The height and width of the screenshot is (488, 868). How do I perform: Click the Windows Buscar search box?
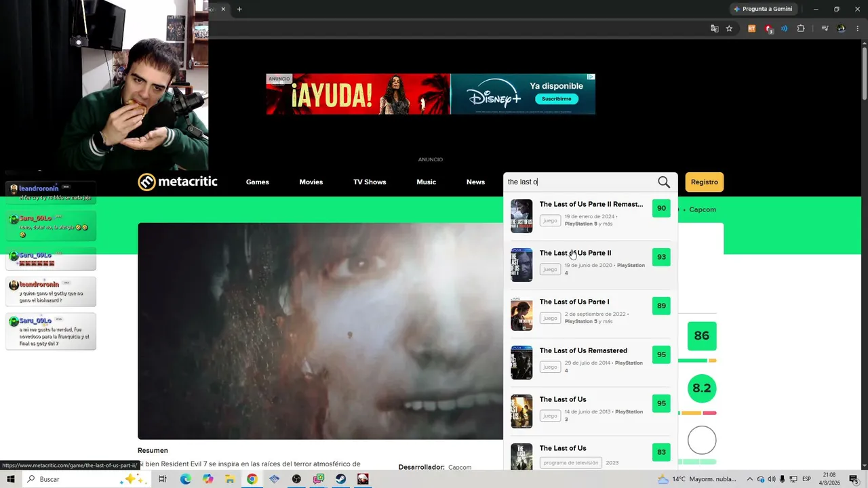[x=85, y=479]
